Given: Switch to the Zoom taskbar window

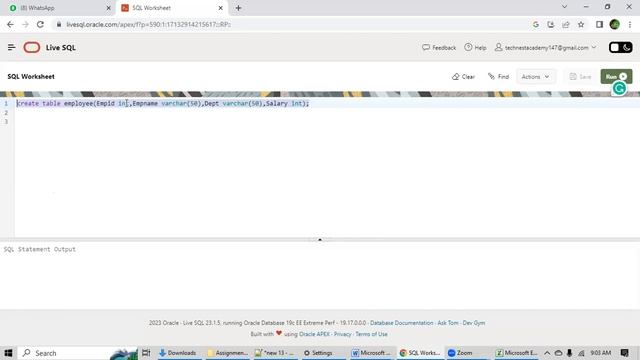Looking at the screenshot, I should click(x=468, y=353).
